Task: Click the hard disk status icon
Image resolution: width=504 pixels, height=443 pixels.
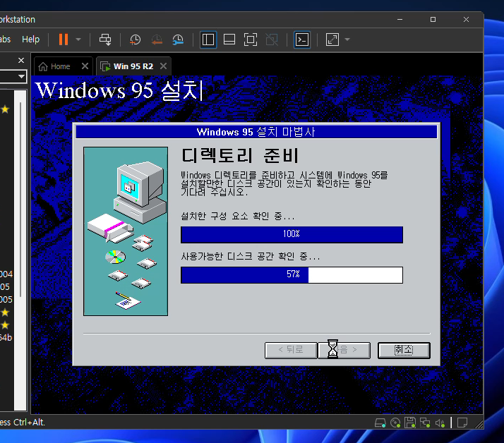Action: tap(380, 423)
